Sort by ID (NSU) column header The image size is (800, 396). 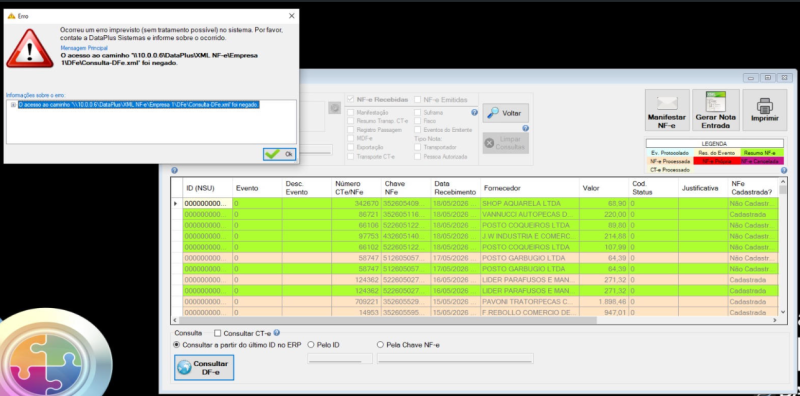tap(208, 188)
